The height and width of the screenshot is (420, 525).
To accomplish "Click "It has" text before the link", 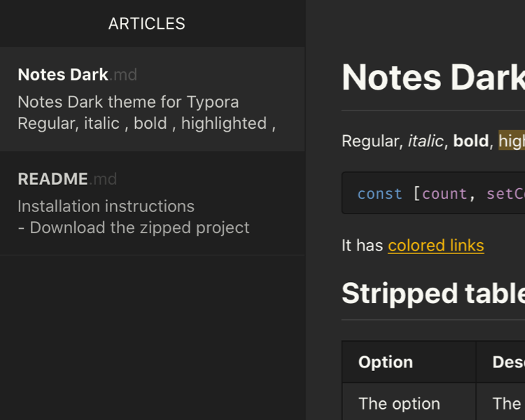I will [362, 246].
